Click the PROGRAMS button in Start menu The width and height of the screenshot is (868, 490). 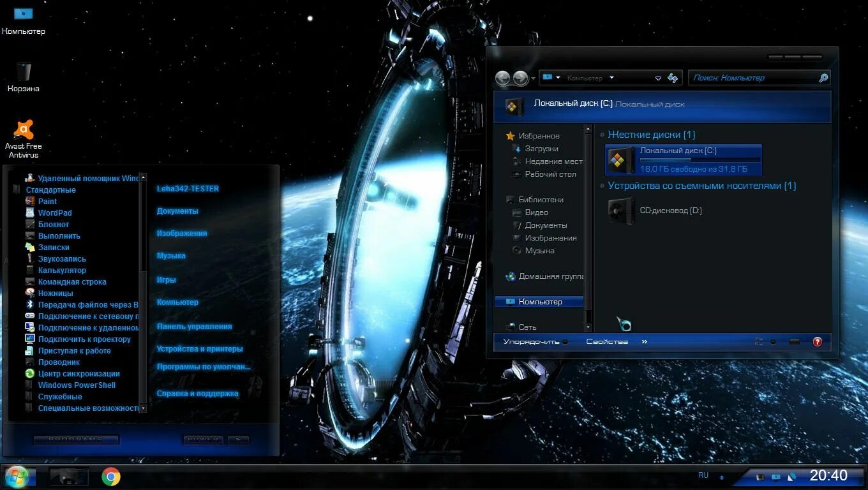pyautogui.click(x=76, y=440)
